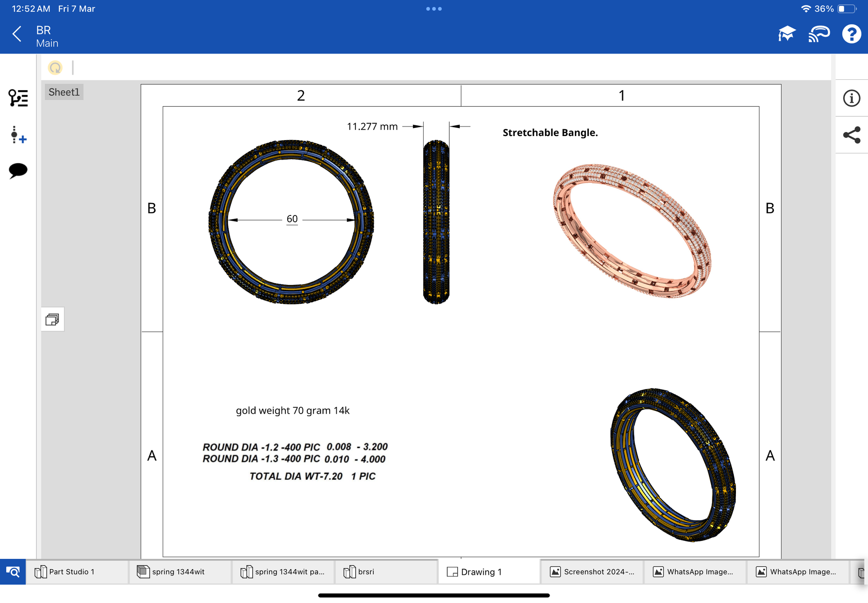Select the 11.277 mm width dimension
This screenshot has width=868, height=603.
(x=372, y=127)
